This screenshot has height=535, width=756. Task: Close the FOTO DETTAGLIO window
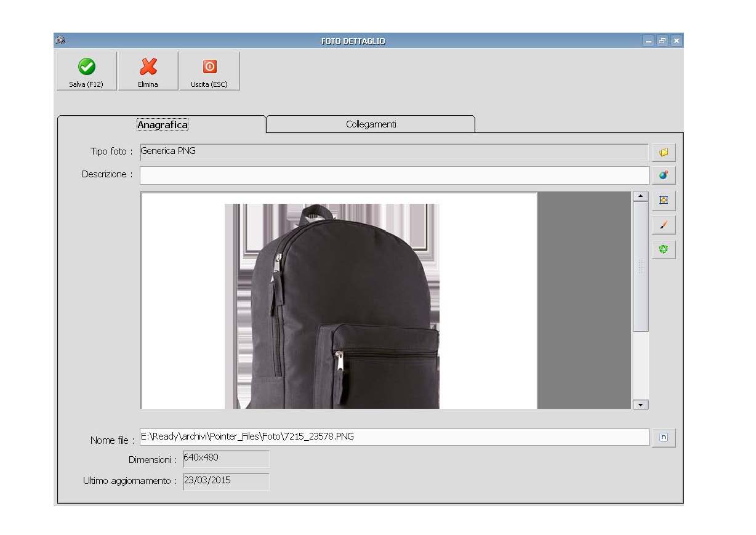tap(677, 41)
